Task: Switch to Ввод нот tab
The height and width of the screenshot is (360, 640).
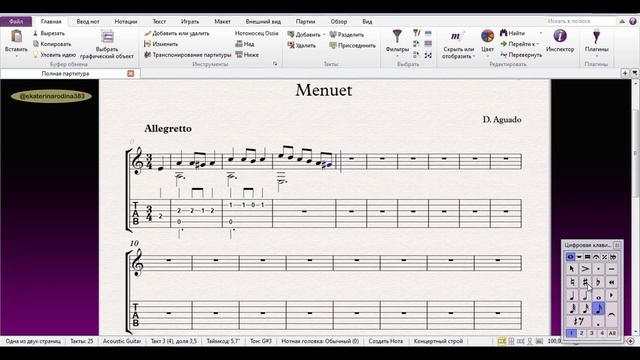Action: [x=88, y=22]
